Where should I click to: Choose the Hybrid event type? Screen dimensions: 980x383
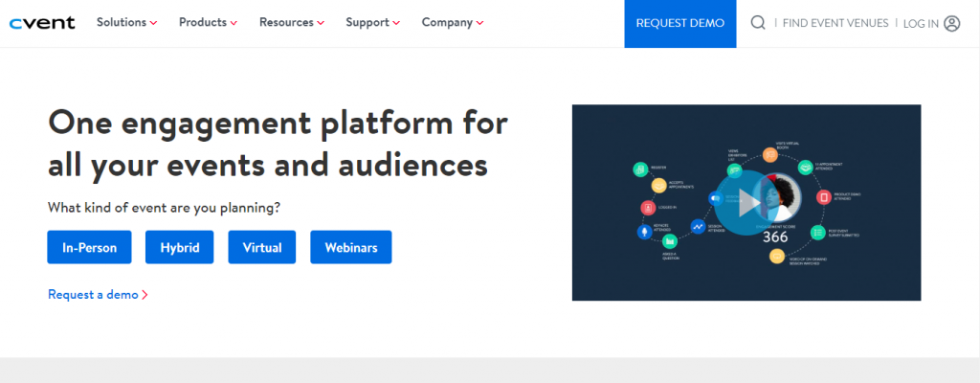[x=179, y=247]
